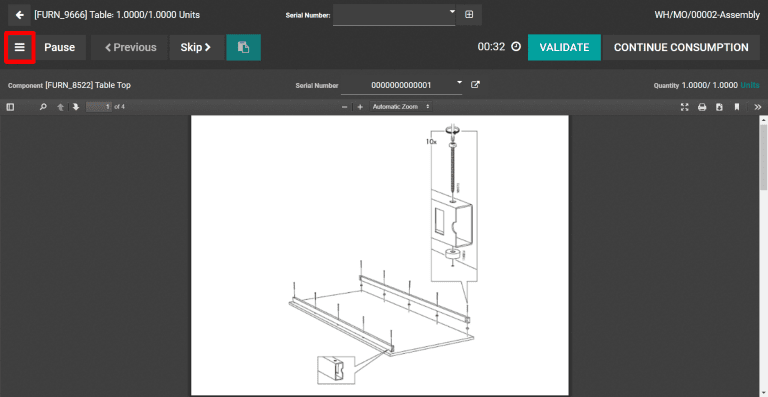
Task: Go to previous PDF page arrow
Action: coord(61,107)
